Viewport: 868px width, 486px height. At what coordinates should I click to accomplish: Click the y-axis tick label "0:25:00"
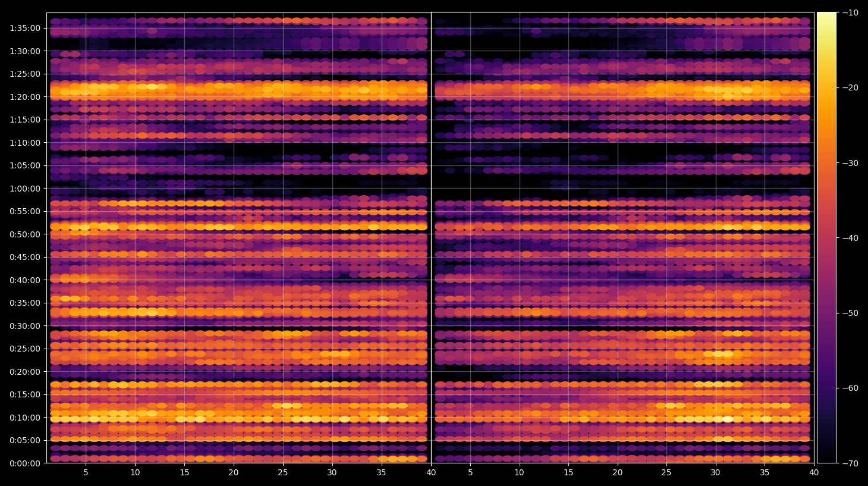click(25, 349)
